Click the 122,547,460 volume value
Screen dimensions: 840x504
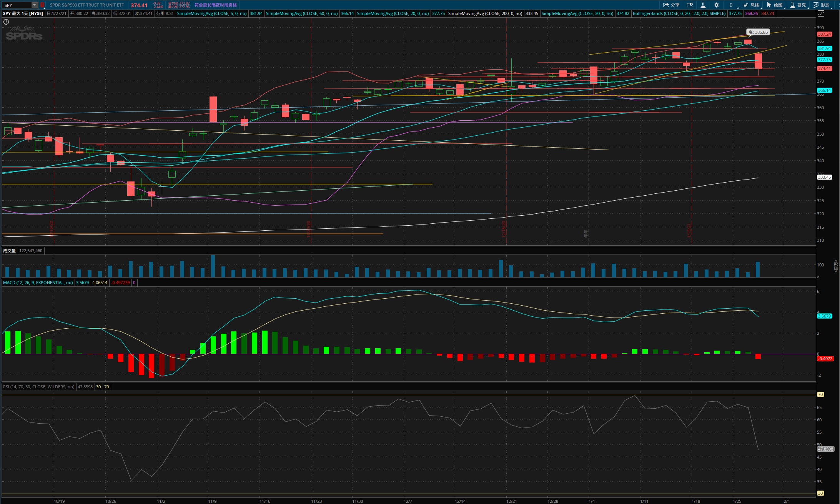tap(31, 251)
